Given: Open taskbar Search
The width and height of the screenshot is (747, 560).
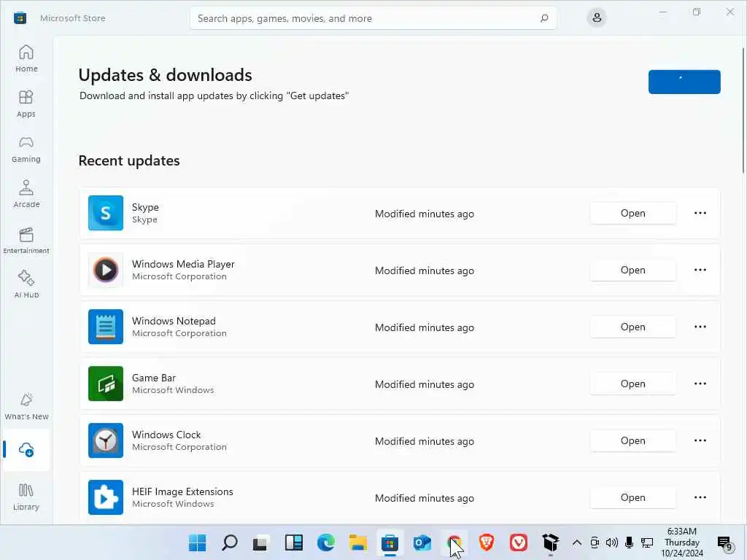Looking at the screenshot, I should coord(229,542).
